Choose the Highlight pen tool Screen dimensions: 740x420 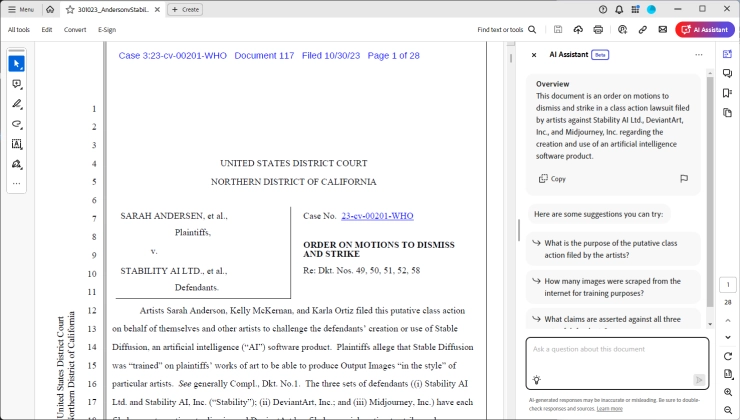[17, 104]
